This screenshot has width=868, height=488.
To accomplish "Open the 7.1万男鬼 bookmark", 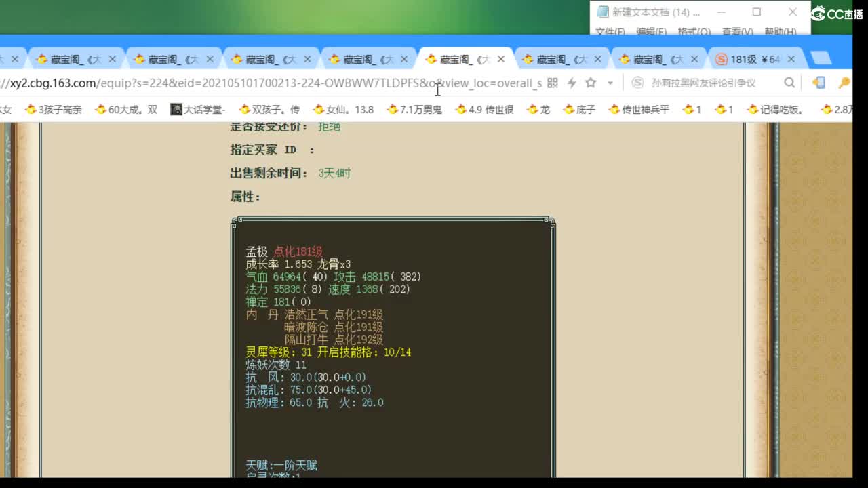I will tap(414, 109).
